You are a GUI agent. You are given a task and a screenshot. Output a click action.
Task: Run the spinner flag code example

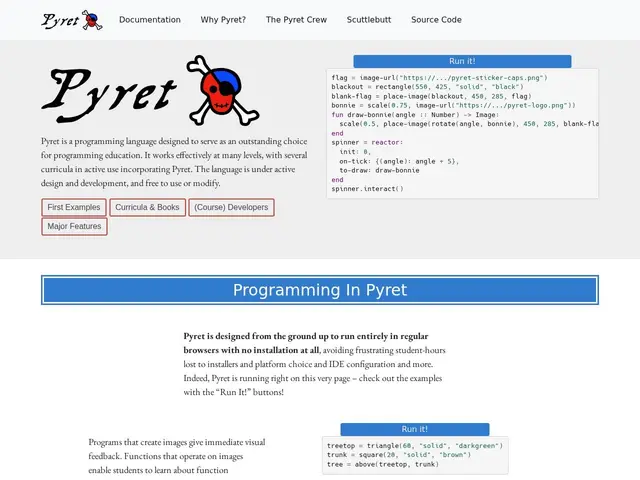pyautogui.click(x=462, y=61)
